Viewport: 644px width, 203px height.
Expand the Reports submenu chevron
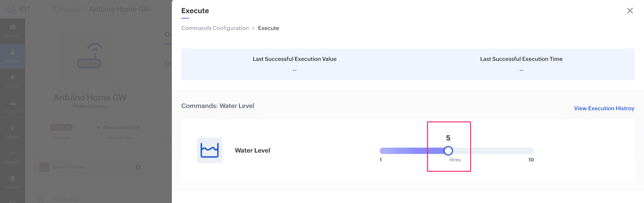point(20,153)
